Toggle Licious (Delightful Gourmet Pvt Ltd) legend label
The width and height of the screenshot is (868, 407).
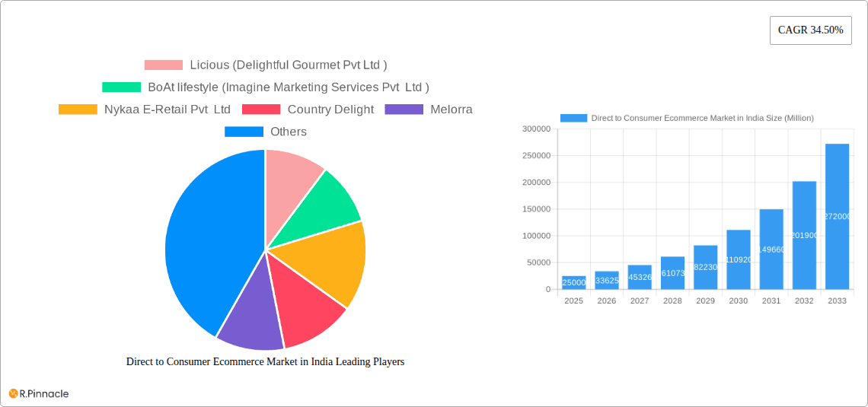tap(289, 65)
